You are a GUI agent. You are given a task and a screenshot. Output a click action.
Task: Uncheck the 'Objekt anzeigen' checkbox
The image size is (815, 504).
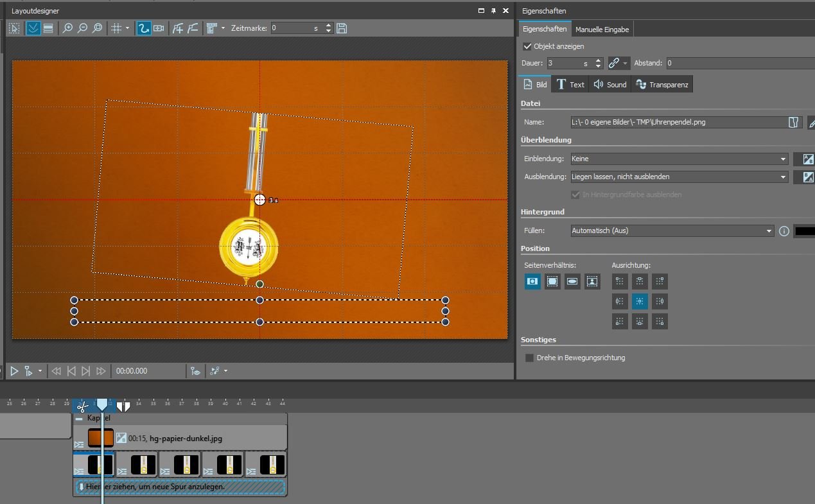point(527,46)
